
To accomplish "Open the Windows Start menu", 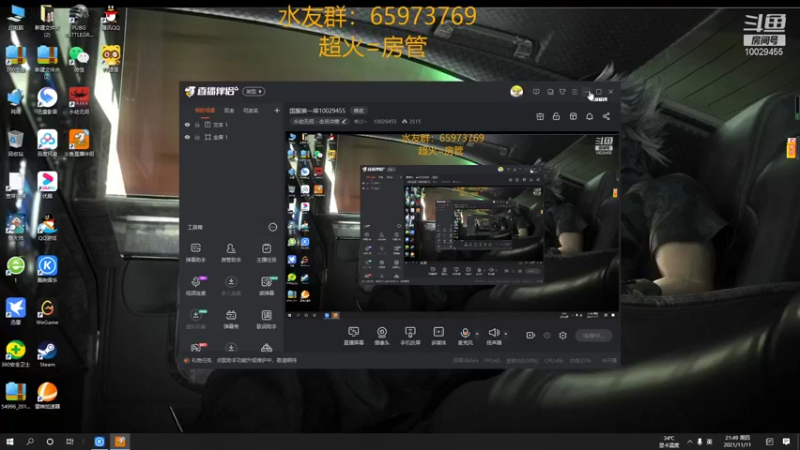I will (9, 441).
